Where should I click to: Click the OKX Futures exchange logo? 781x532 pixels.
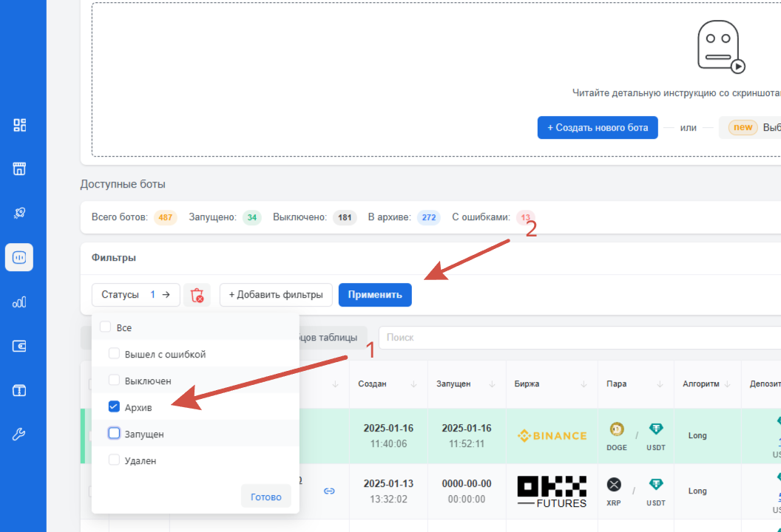click(x=552, y=491)
